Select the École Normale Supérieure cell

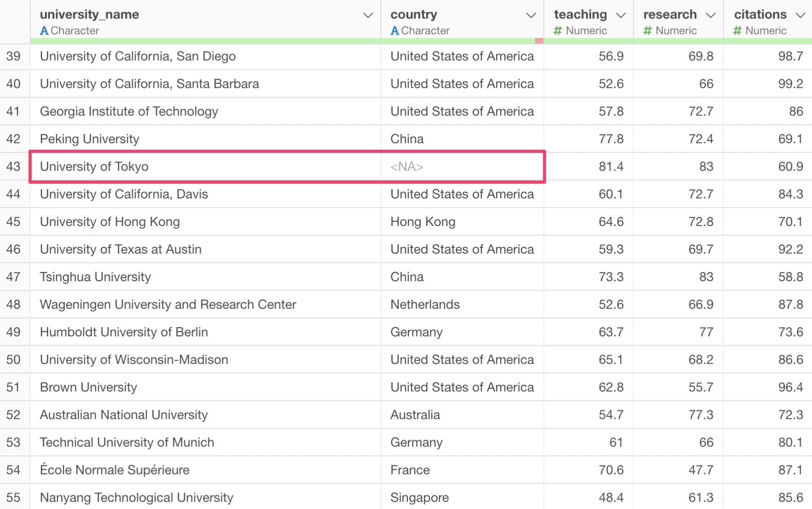(206, 470)
